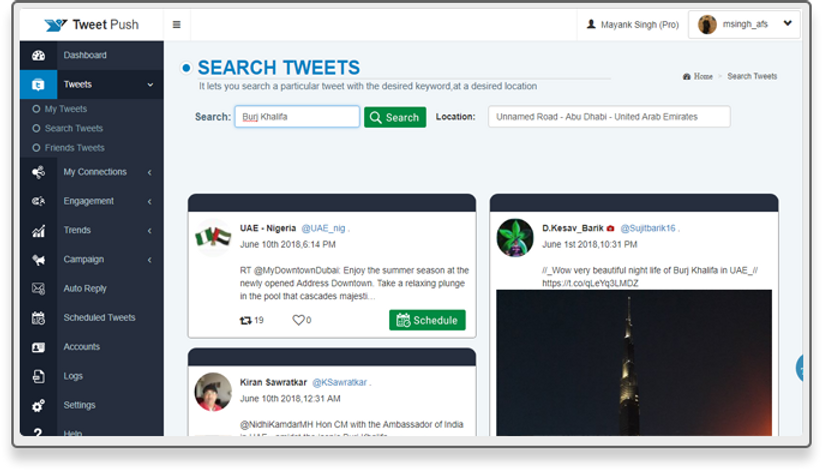The height and width of the screenshot is (470, 822).
Task: Expand Campaign menu chevron
Action: (150, 260)
